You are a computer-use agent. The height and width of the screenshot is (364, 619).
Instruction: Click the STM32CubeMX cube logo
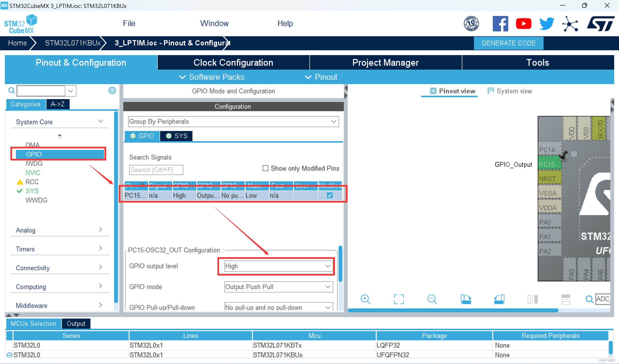click(21, 24)
